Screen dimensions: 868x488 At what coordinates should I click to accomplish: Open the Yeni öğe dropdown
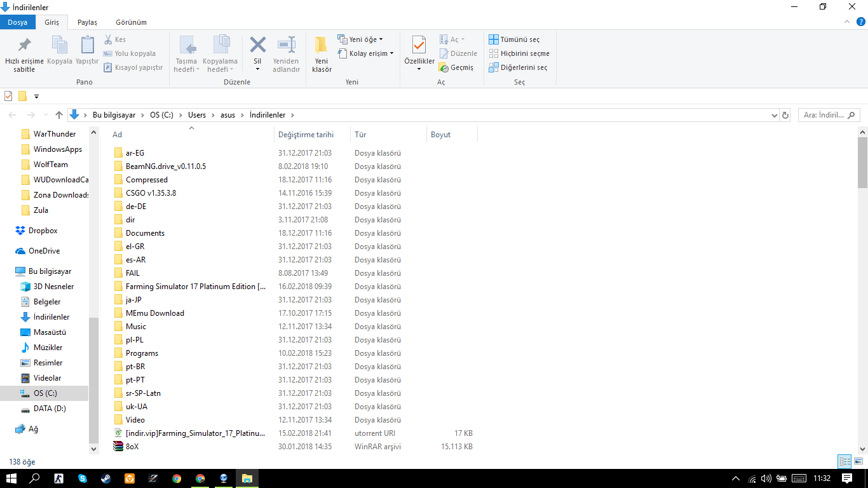(360, 39)
